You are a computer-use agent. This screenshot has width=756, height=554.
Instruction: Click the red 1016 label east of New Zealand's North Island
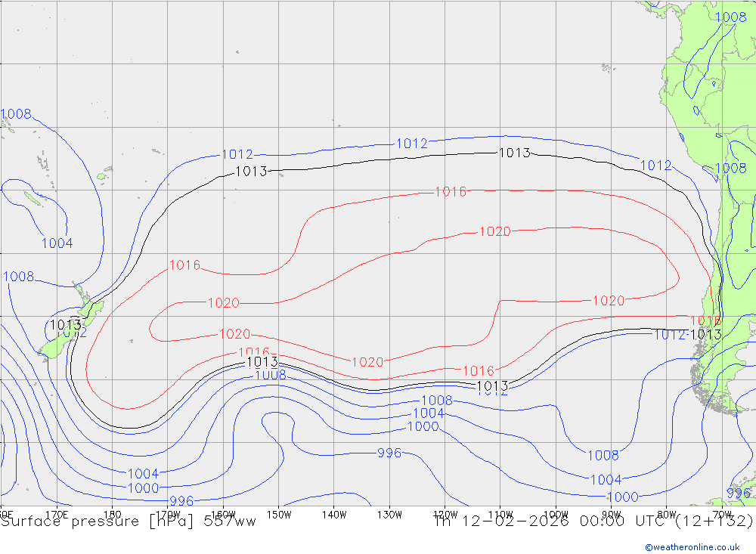pyautogui.click(x=184, y=265)
